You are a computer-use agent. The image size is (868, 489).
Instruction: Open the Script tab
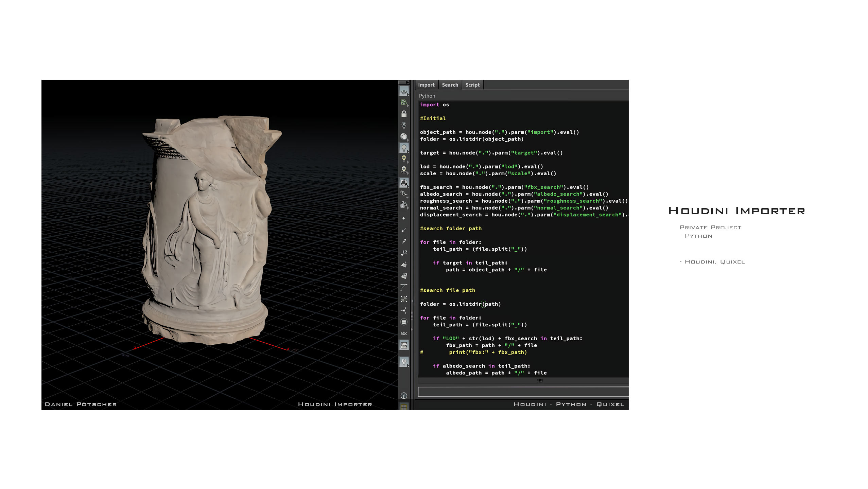pyautogui.click(x=472, y=85)
